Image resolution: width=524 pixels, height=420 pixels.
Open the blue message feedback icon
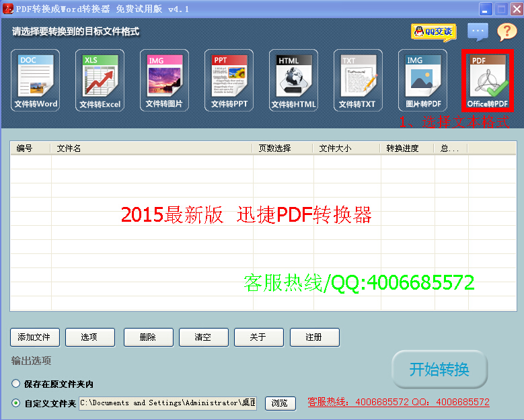[478, 32]
